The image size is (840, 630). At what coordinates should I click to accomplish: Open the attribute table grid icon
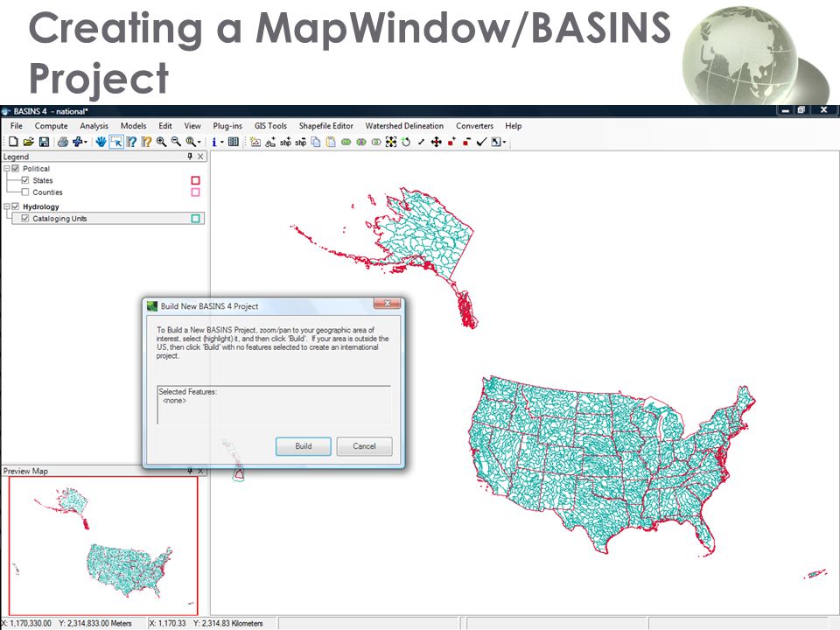tap(234, 142)
